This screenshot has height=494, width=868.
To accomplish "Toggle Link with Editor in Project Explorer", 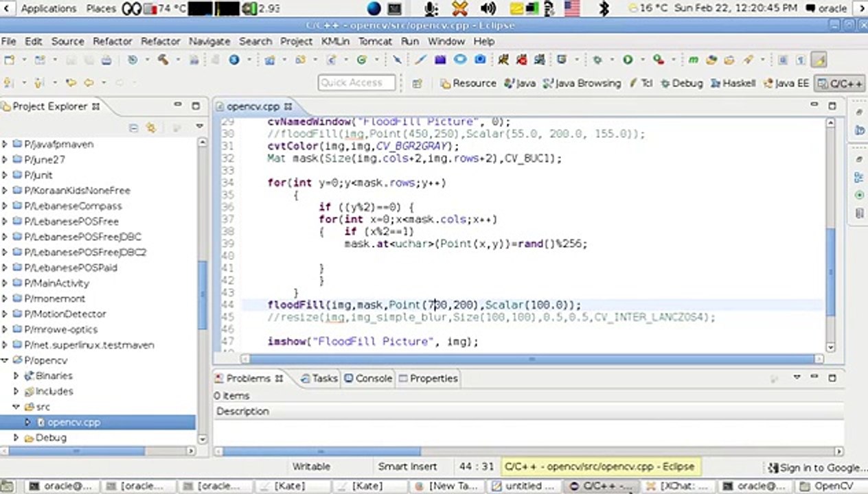I will point(151,128).
